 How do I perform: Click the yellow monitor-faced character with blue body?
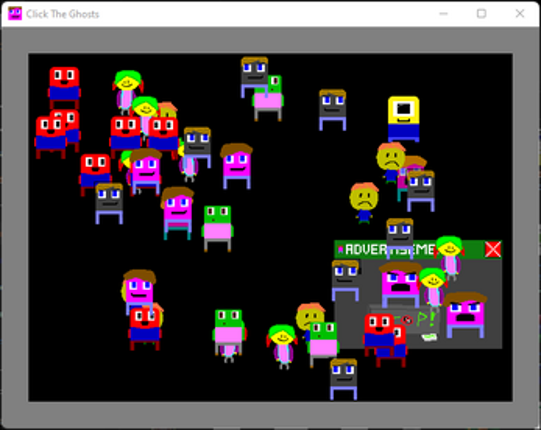point(403,119)
